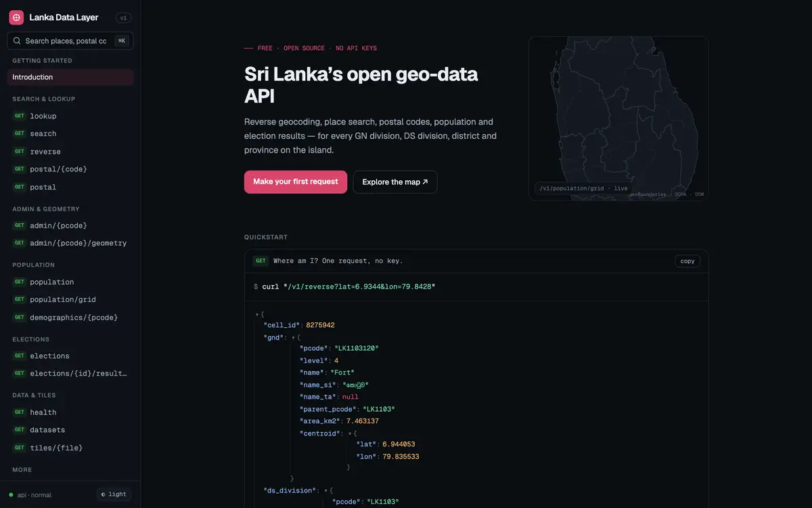
Task: Click the Search & Lookup section heading
Action: click(43, 99)
